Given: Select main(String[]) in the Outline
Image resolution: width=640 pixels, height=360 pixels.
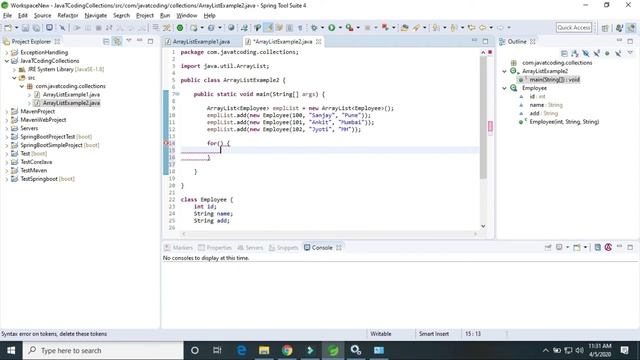Looking at the screenshot, I should click(x=554, y=80).
